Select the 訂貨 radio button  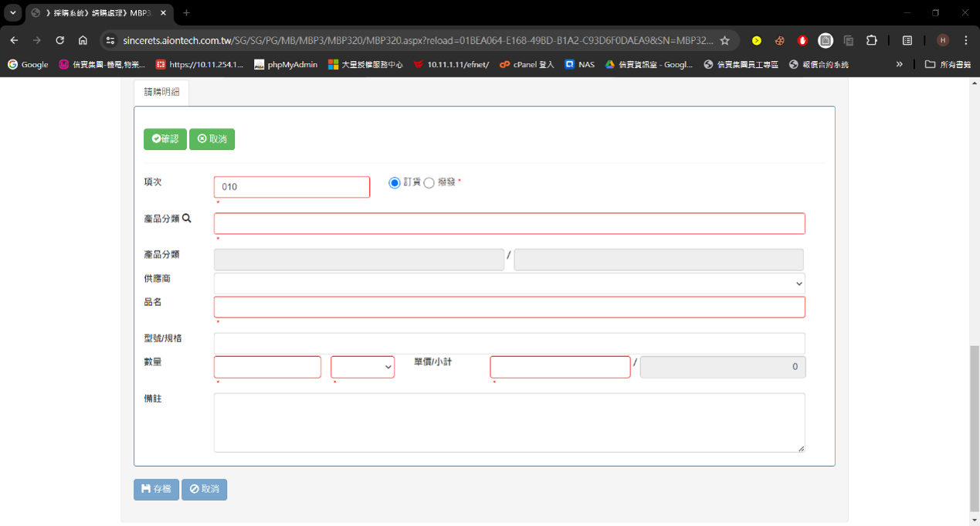[x=395, y=182]
